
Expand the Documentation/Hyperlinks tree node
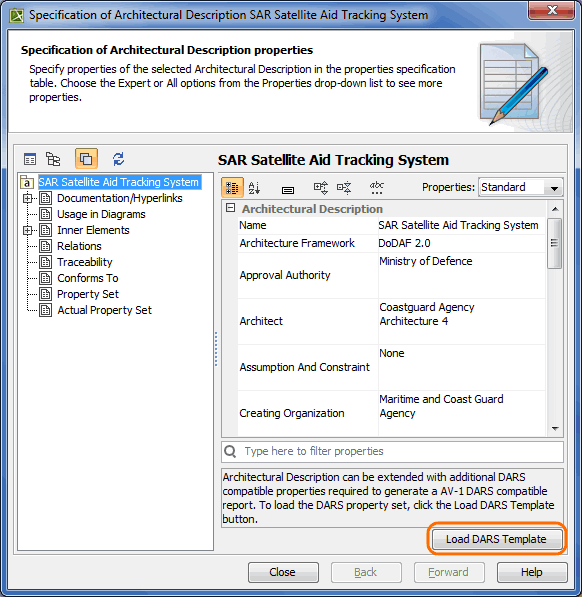27,198
